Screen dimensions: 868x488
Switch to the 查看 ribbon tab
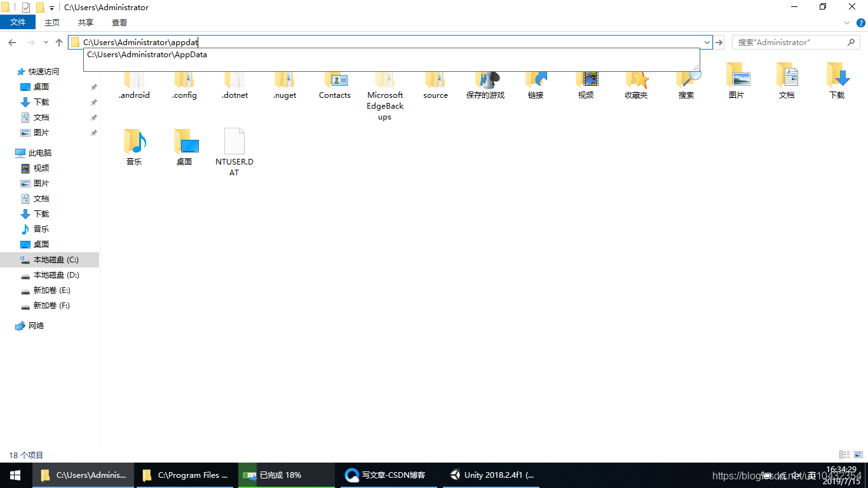(x=119, y=22)
